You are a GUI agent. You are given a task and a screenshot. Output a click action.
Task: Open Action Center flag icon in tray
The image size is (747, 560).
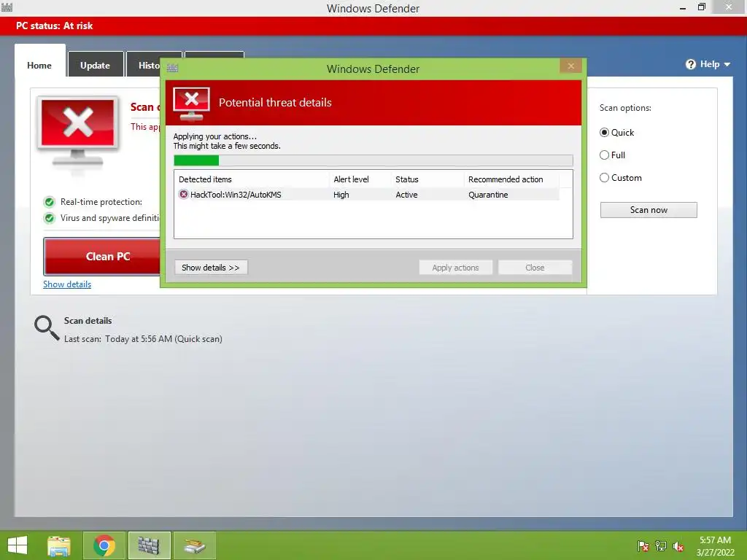[x=643, y=546]
